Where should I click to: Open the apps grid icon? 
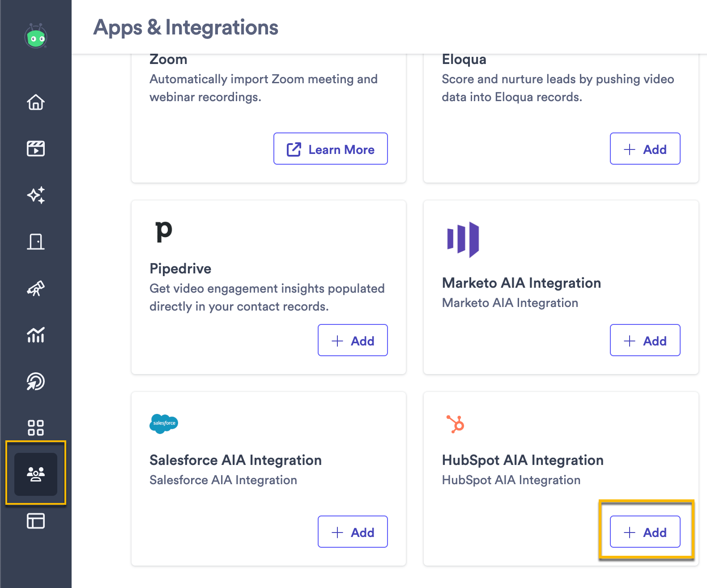coord(36,428)
